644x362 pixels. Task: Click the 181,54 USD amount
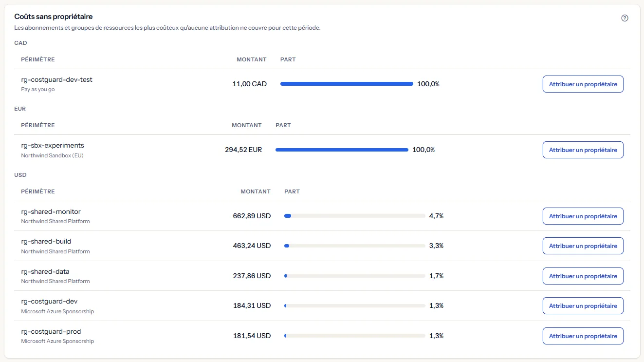(x=252, y=336)
